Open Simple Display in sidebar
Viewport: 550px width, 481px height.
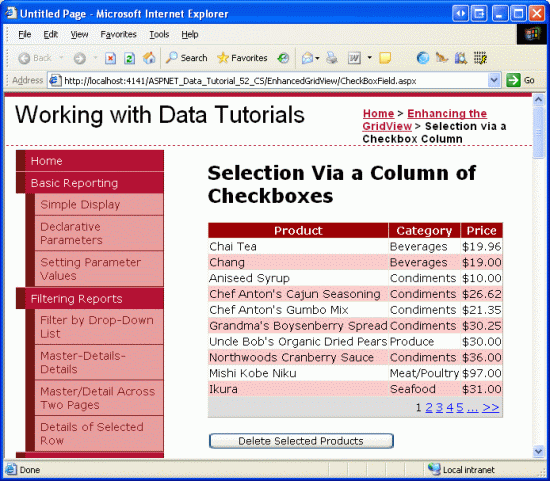[80, 205]
